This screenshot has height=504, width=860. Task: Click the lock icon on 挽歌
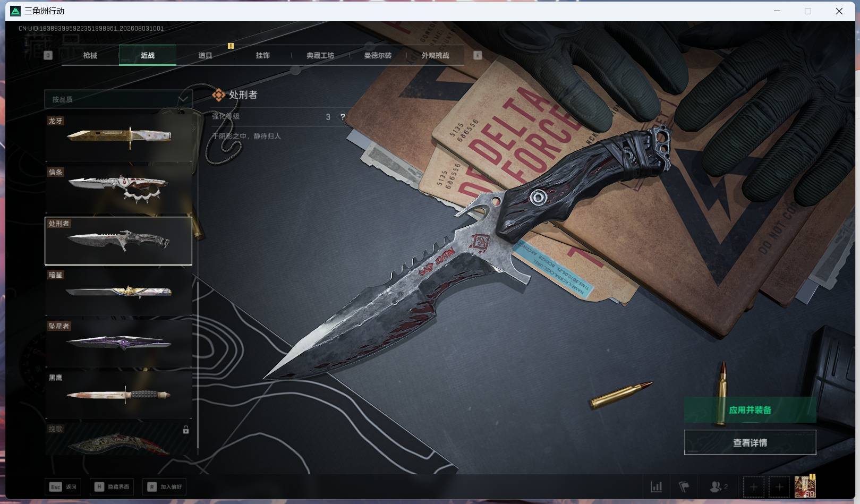click(186, 430)
